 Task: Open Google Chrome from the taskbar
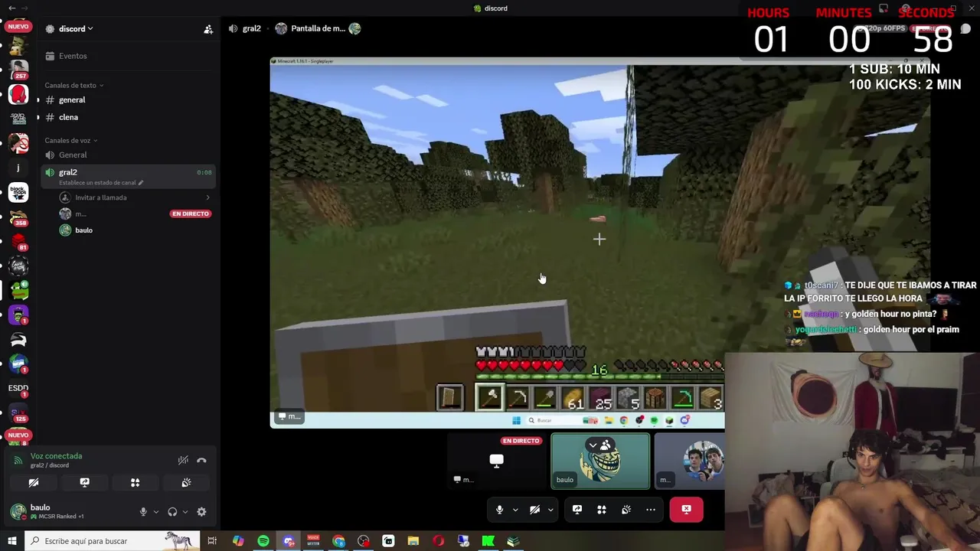point(338,541)
